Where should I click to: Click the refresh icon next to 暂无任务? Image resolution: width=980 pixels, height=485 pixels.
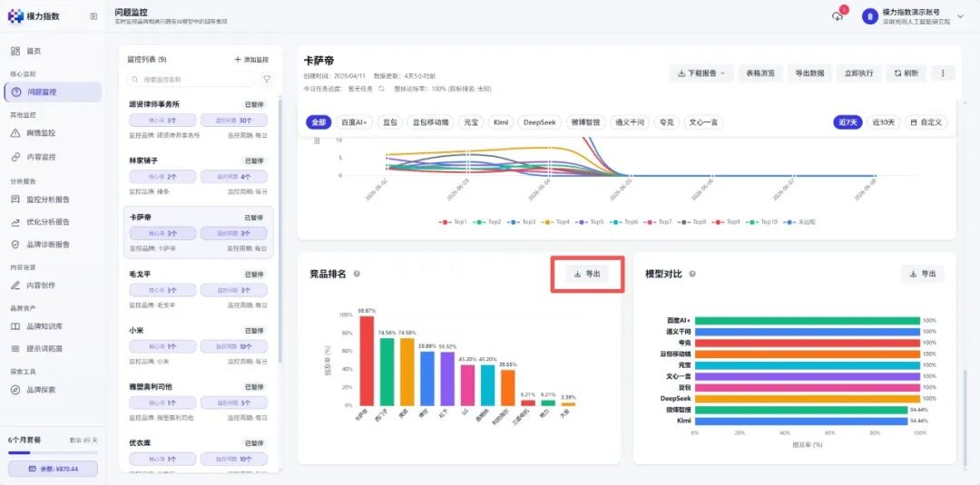coord(380,89)
